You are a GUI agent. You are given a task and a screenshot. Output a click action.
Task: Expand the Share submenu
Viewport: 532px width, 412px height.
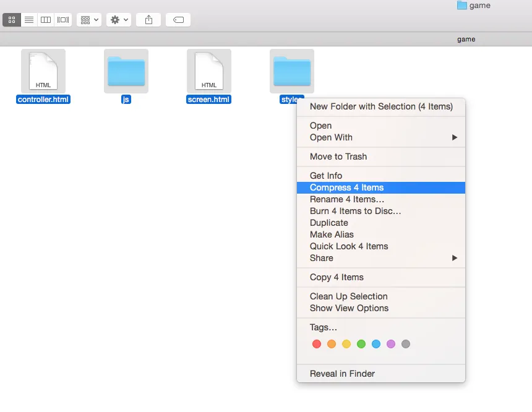(381, 258)
